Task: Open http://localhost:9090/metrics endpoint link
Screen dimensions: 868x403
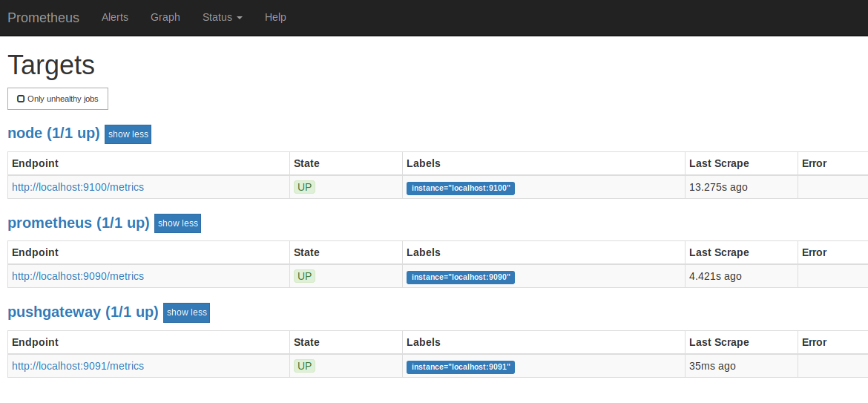Action: point(78,276)
